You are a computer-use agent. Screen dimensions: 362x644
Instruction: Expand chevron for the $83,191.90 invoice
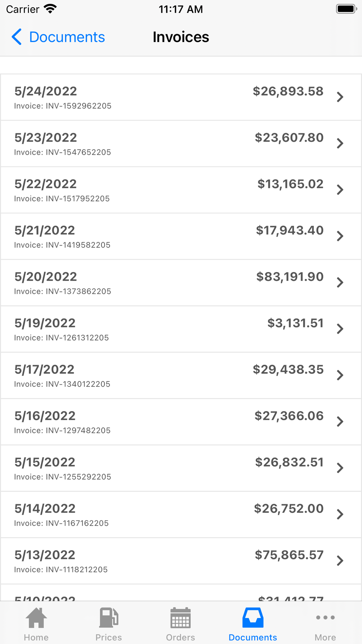340,283
